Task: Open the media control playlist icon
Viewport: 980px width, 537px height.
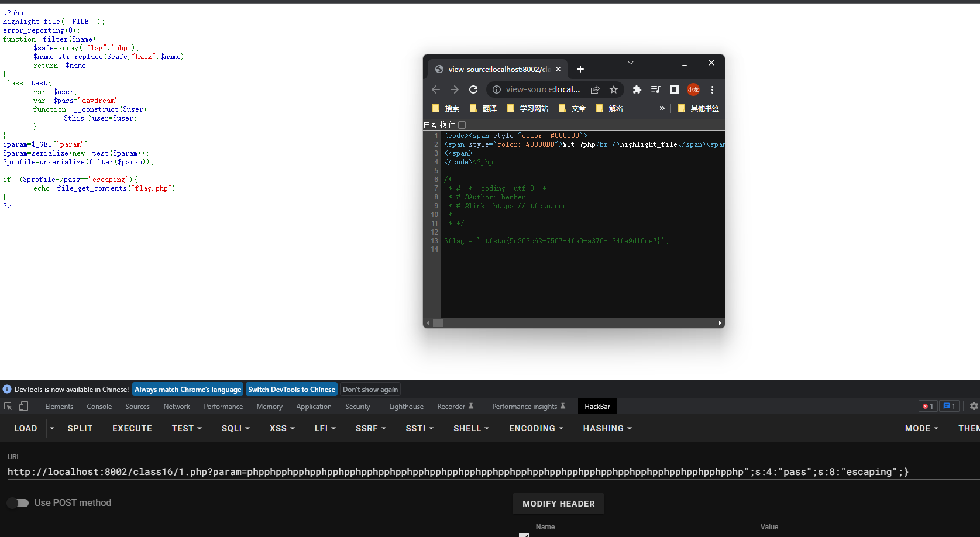Action: pos(655,89)
